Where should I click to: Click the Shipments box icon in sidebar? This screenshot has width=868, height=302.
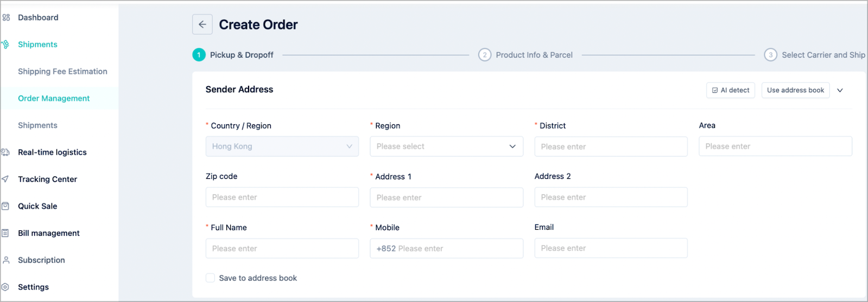click(x=5, y=45)
